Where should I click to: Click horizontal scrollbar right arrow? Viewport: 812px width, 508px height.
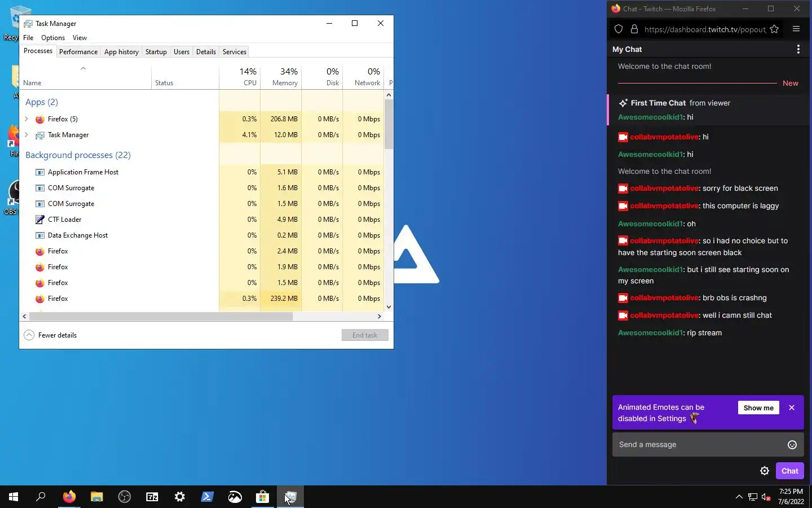coord(379,317)
